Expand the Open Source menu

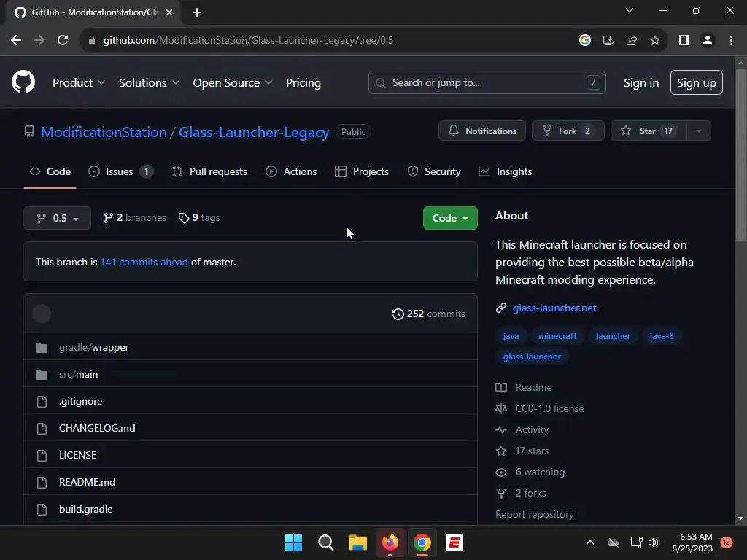[x=233, y=83]
